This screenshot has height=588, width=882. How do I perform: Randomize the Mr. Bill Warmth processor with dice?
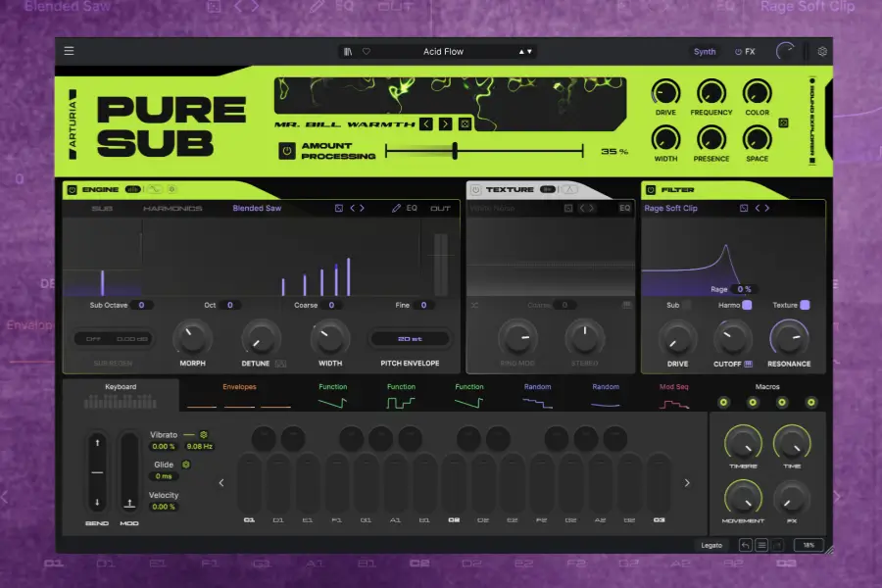pos(465,123)
